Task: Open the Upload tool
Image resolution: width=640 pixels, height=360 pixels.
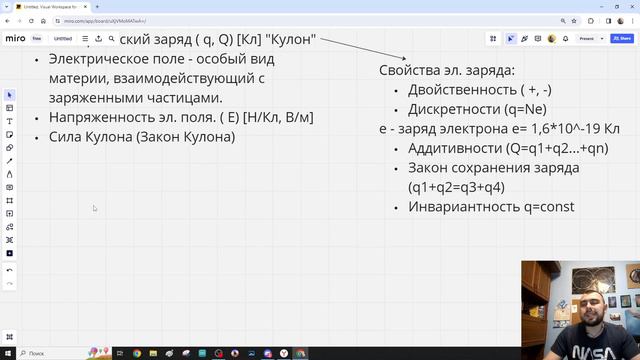Action: point(9,213)
